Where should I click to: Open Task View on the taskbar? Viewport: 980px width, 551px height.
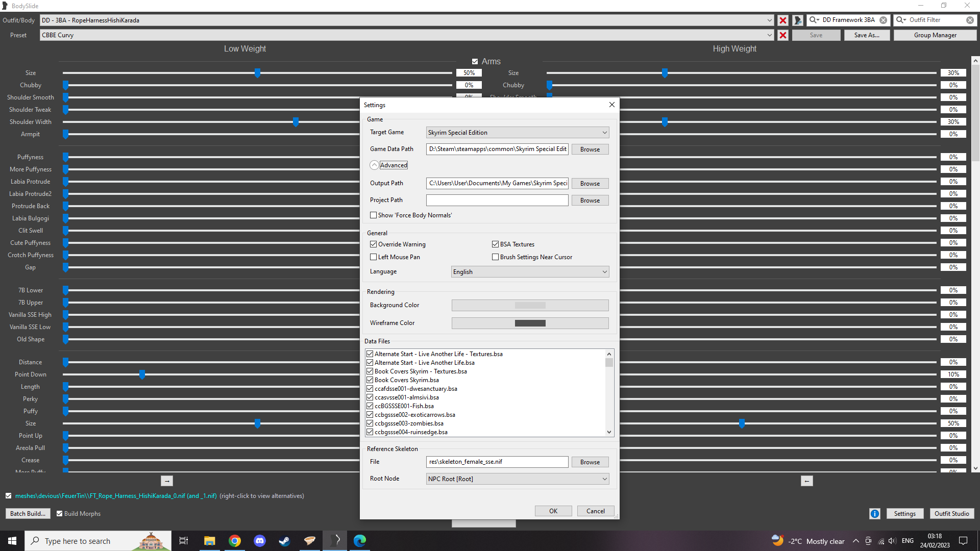coord(184,541)
